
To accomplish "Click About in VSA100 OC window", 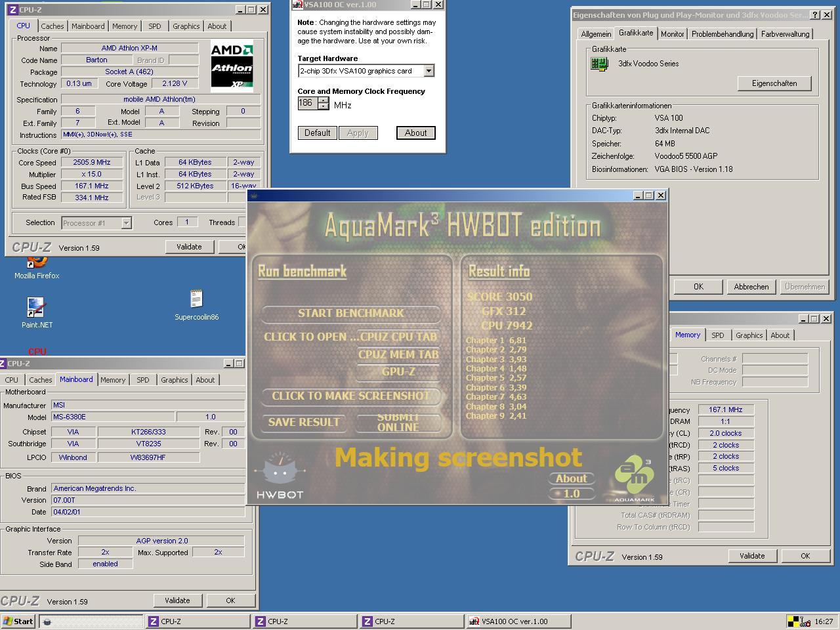I will tap(416, 133).
